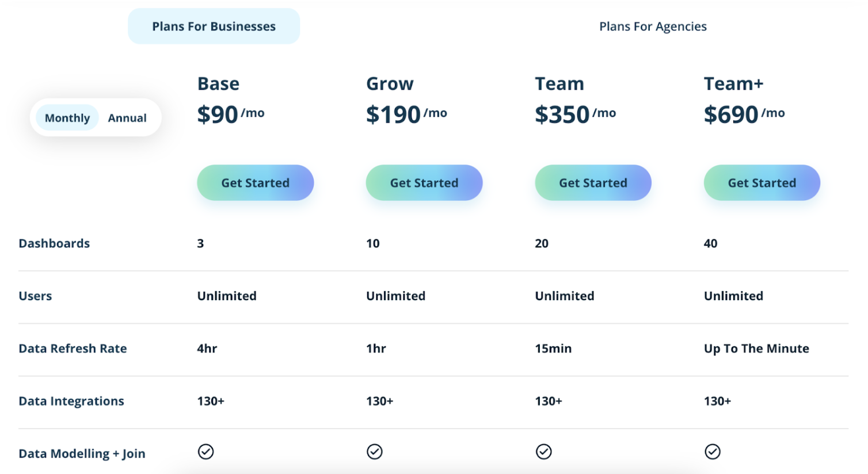Select the Monthly billing option
The height and width of the screenshot is (474, 868).
click(67, 117)
